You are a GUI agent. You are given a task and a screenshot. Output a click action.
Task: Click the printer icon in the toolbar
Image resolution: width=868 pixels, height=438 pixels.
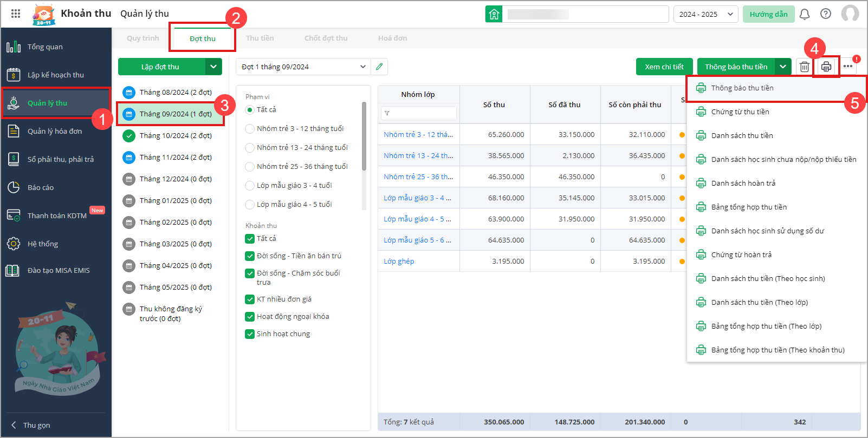coord(826,67)
